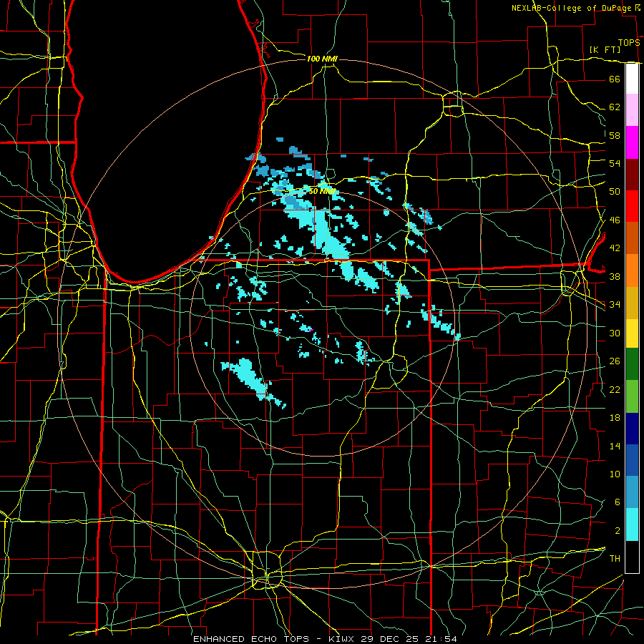Pick the gold legend swatch
644x644 pixels.
[632, 303]
